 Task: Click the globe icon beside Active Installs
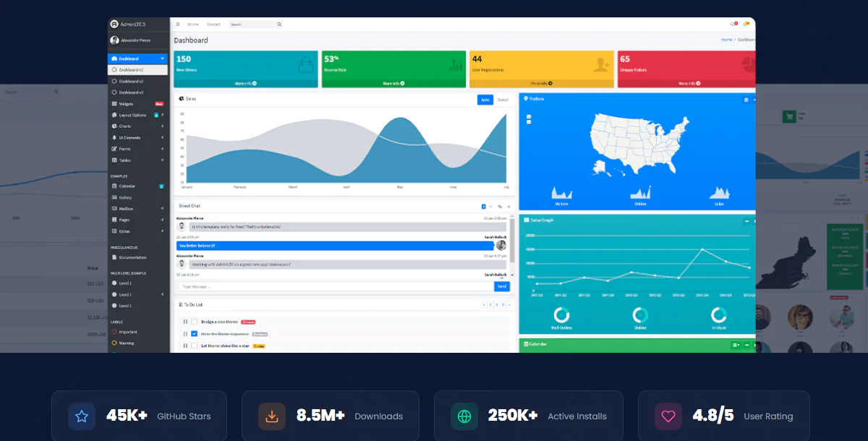(464, 416)
